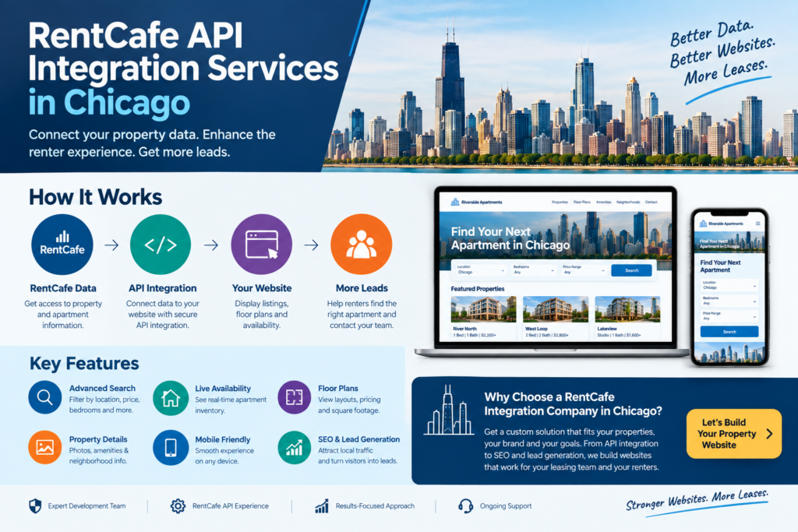This screenshot has height=532, width=798.
Task: Click the Ongoing Support headset icon
Action: pyautogui.click(x=465, y=506)
